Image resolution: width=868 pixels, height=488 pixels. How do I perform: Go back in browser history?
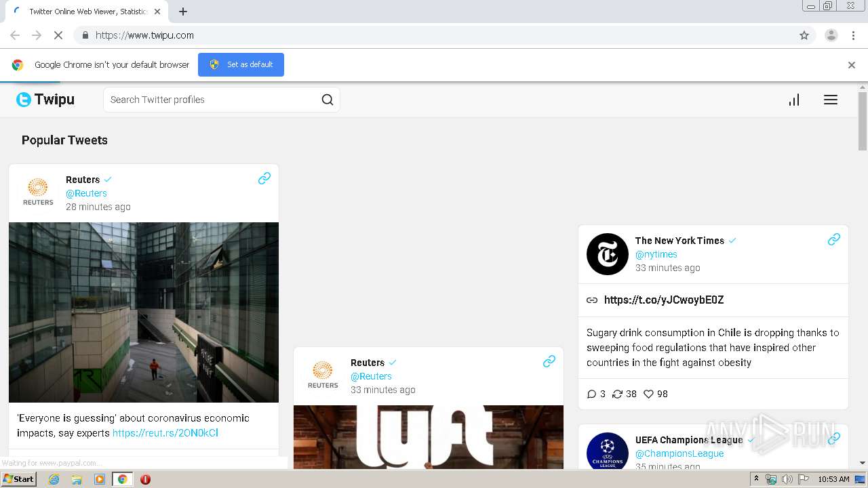tap(15, 35)
